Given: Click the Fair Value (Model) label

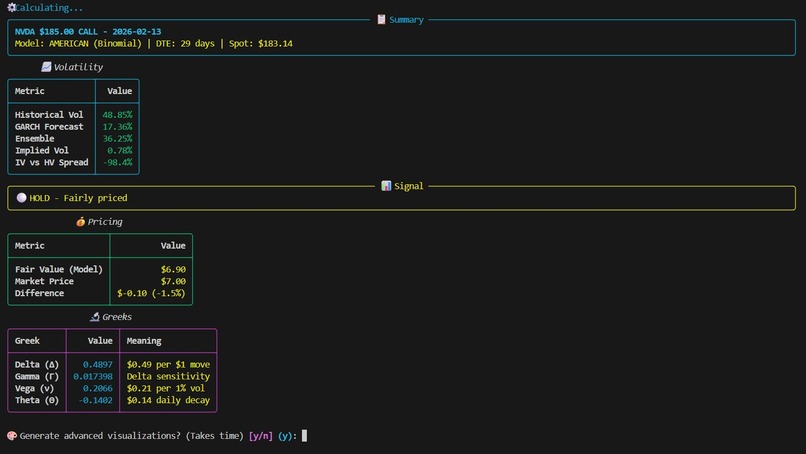Looking at the screenshot, I should point(59,269).
